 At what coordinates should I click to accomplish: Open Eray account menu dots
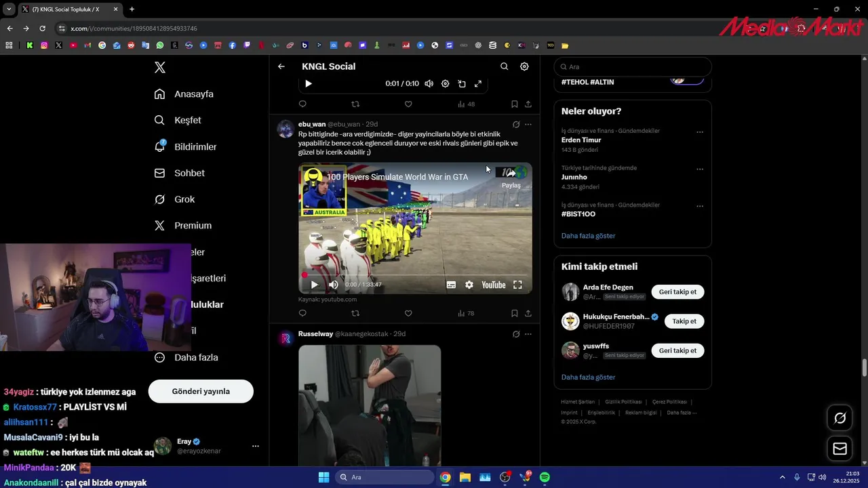pyautogui.click(x=256, y=446)
